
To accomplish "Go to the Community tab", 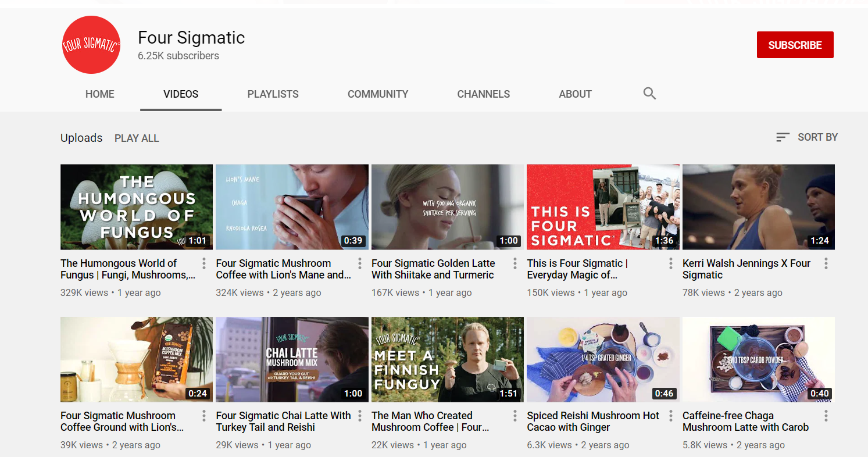I will [377, 94].
